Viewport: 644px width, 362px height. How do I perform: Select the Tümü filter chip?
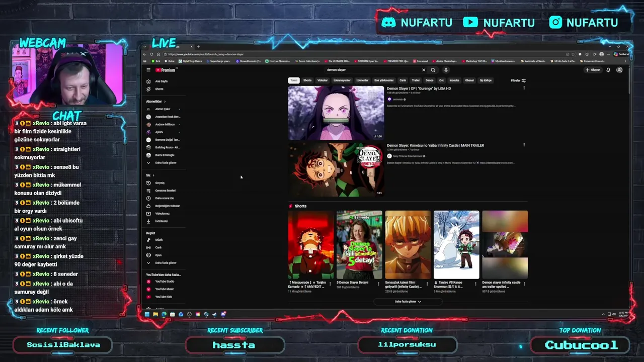(x=294, y=80)
